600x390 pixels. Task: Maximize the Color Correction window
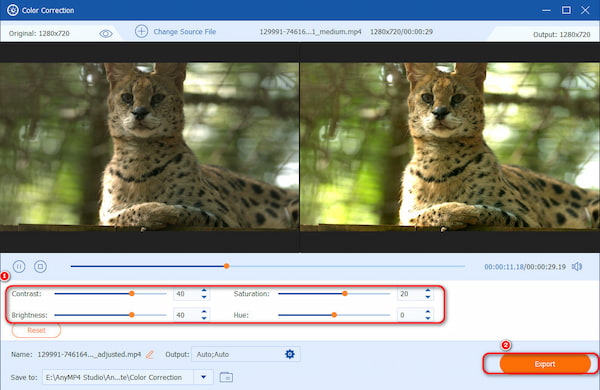coord(566,10)
